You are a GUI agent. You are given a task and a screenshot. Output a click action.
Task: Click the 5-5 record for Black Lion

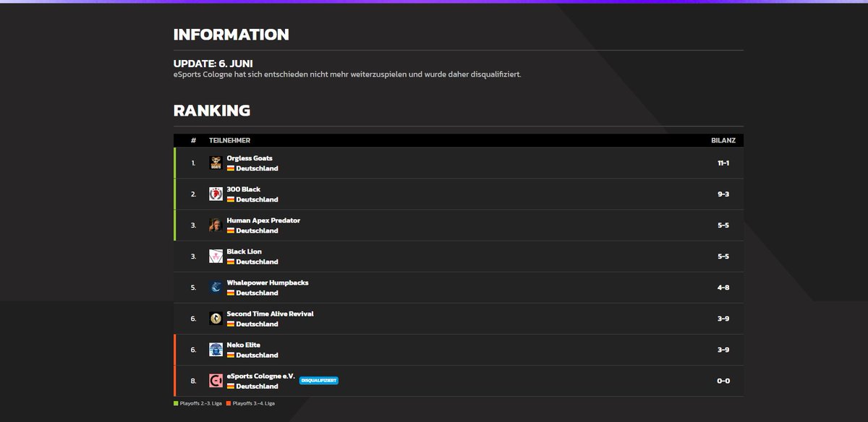[x=723, y=257]
